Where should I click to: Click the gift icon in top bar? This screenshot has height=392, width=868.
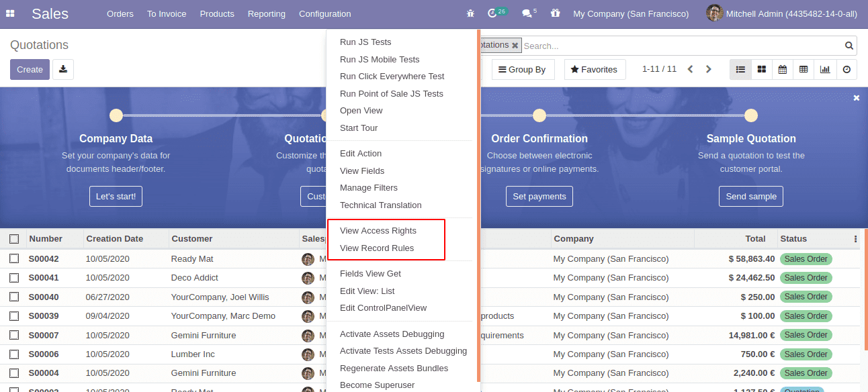click(x=555, y=13)
